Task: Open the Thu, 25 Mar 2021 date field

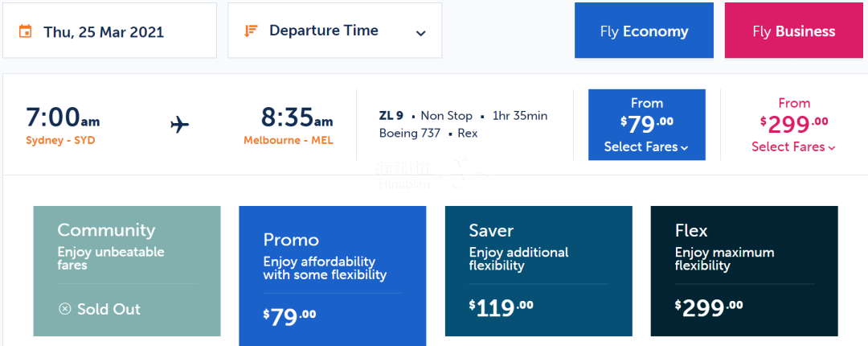Action: [x=109, y=31]
